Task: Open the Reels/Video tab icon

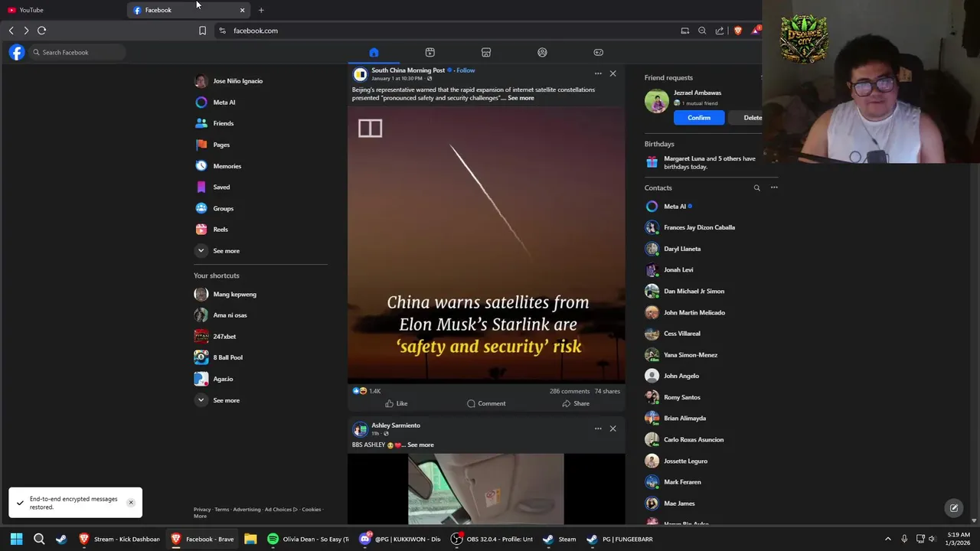Action: [x=430, y=52]
